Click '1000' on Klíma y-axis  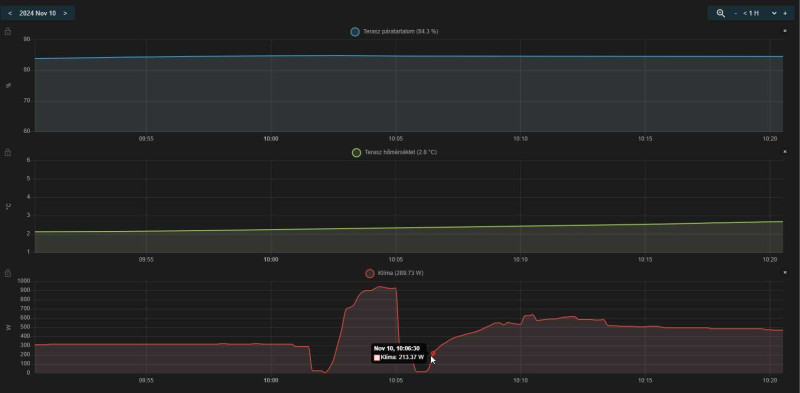coord(24,281)
